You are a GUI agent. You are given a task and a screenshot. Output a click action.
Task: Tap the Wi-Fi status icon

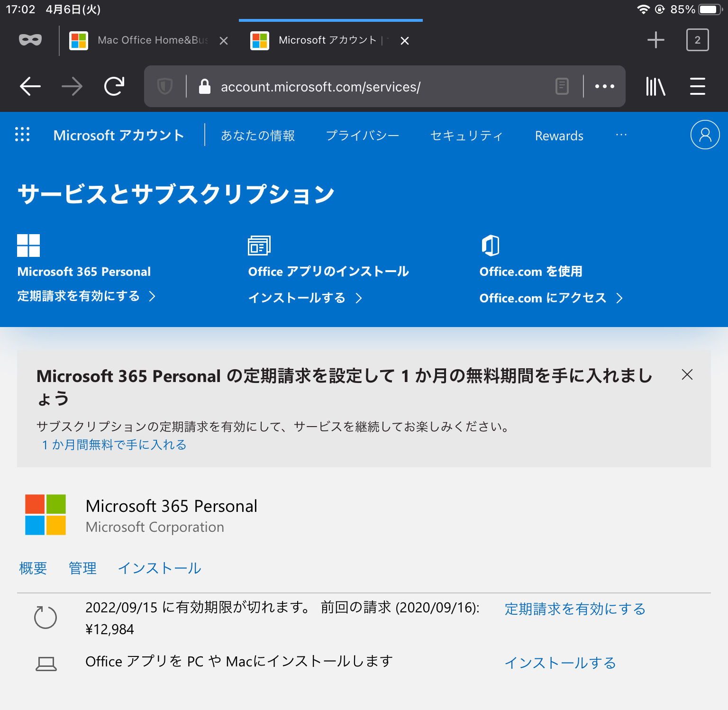(x=643, y=9)
